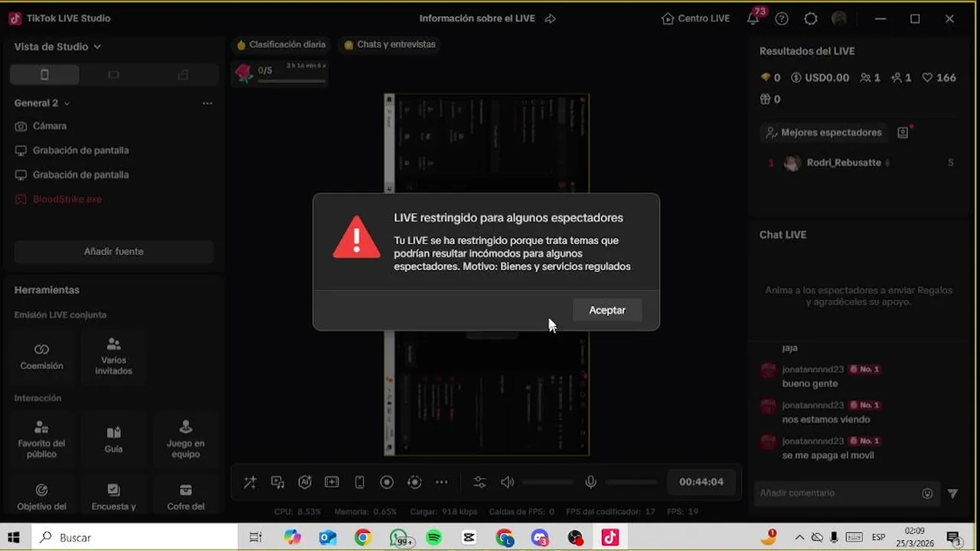Click jonatannnnd23 on 'se me apaga el movil' message
This screenshot has width=980, height=551.
812,442
